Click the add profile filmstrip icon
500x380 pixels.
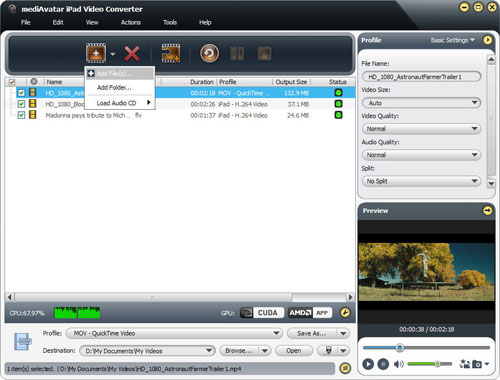click(x=171, y=53)
